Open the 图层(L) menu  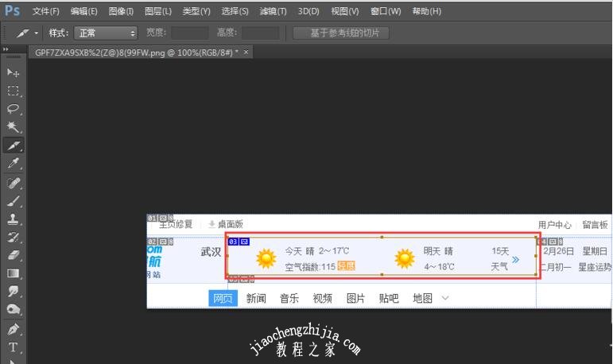[158, 11]
